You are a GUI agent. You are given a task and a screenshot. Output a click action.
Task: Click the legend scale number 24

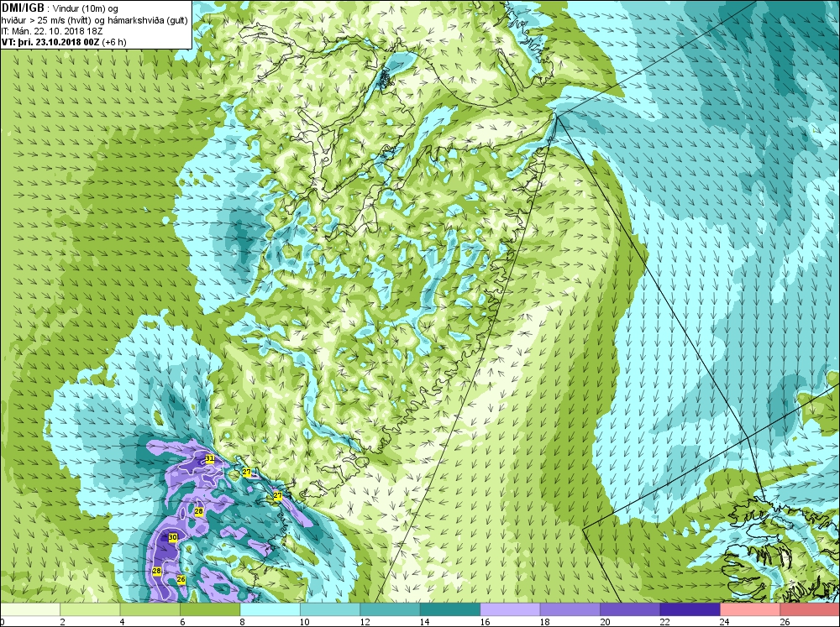pyautogui.click(x=725, y=622)
